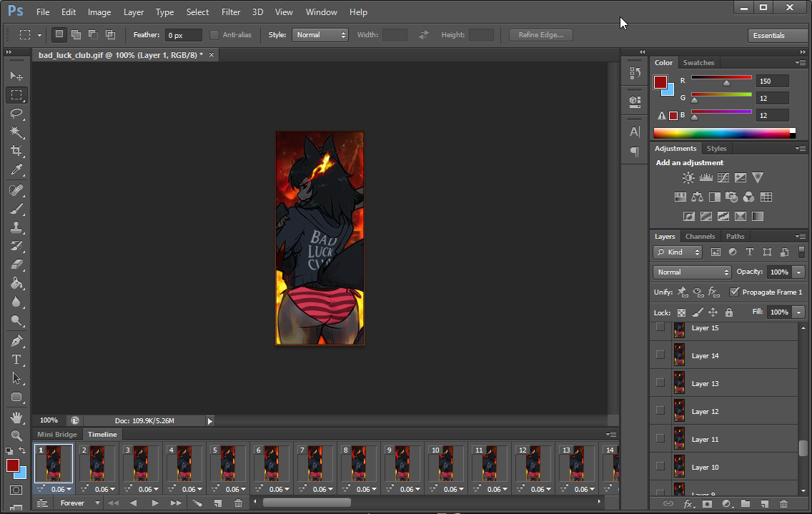Screen dimensions: 812x514
Task: Uncheck Propagate Frame 1
Action: pyautogui.click(x=734, y=292)
